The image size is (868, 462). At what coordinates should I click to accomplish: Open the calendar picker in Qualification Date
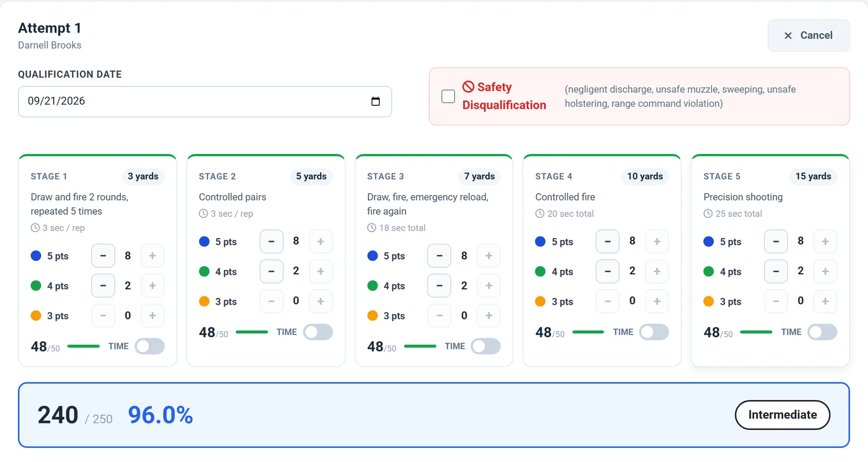click(375, 101)
